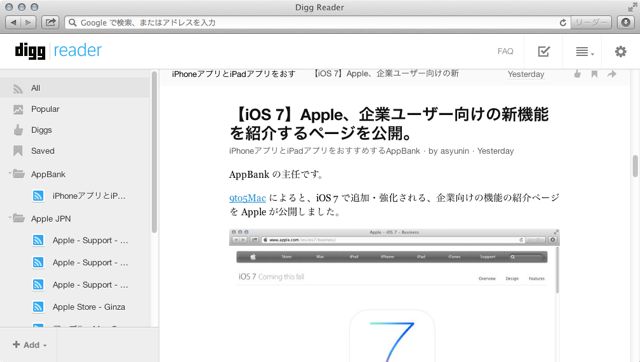
Task: Reload the page with refresh icon
Action: coord(562,22)
